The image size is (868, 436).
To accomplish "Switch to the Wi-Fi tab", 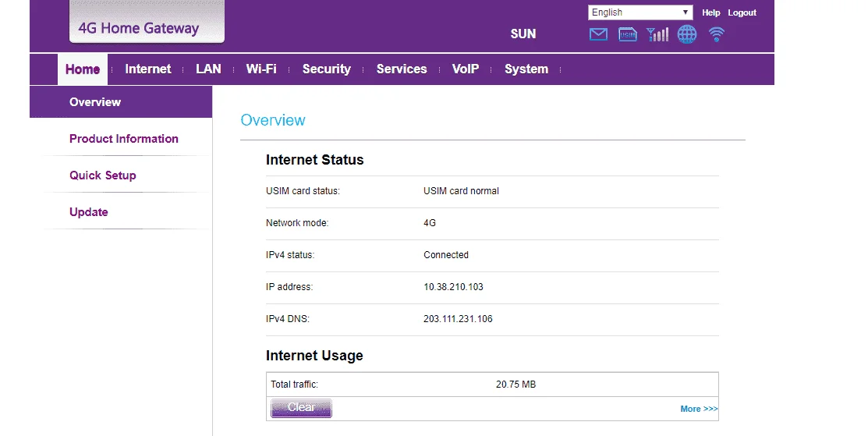I will (x=261, y=69).
